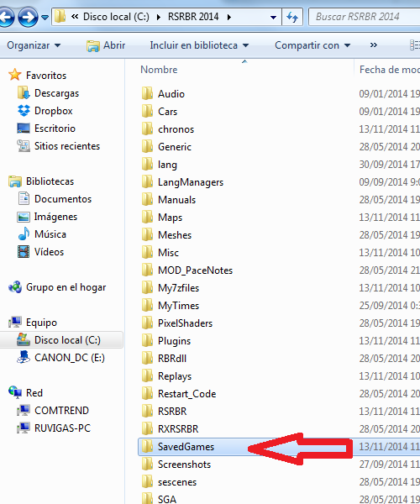Click the Forward navigation arrow button
420x504 pixels.
pos(28,17)
